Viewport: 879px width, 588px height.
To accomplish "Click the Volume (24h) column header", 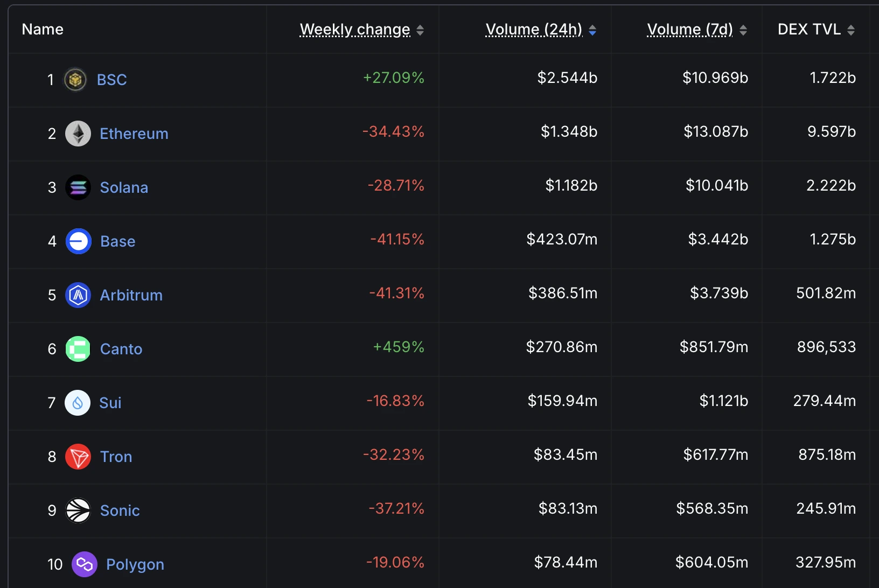I will tap(534, 30).
